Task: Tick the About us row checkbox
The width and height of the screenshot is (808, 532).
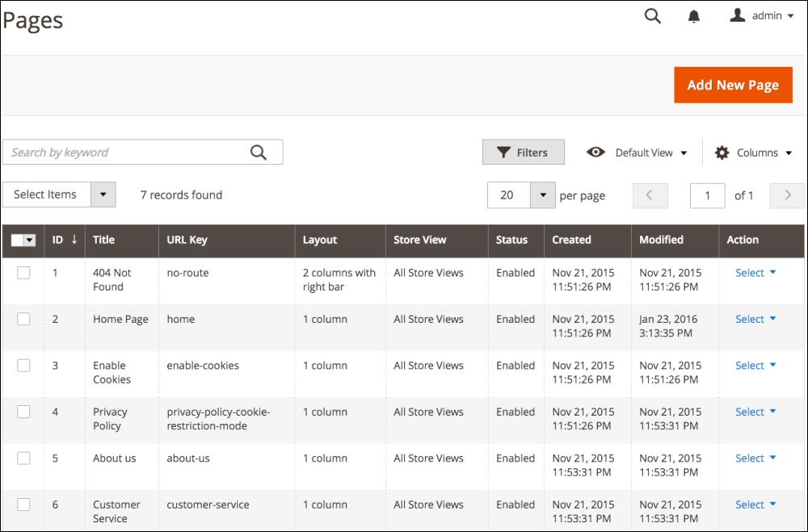Action: (23, 458)
